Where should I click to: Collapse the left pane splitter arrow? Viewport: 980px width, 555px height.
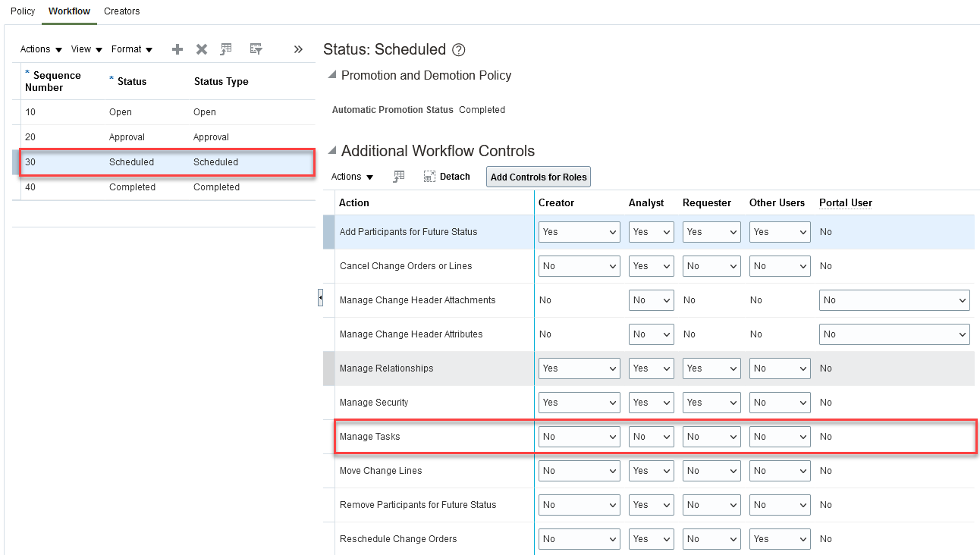coord(320,298)
